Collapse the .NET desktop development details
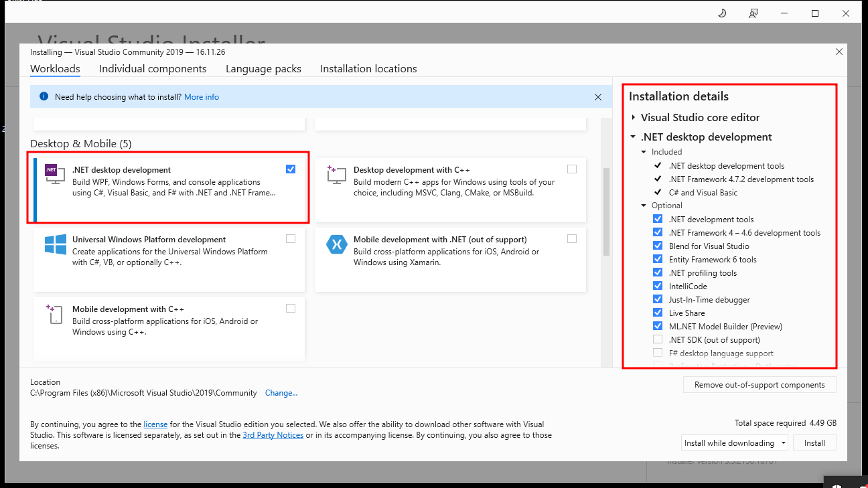Viewport: 868px width, 488px height. [x=634, y=137]
